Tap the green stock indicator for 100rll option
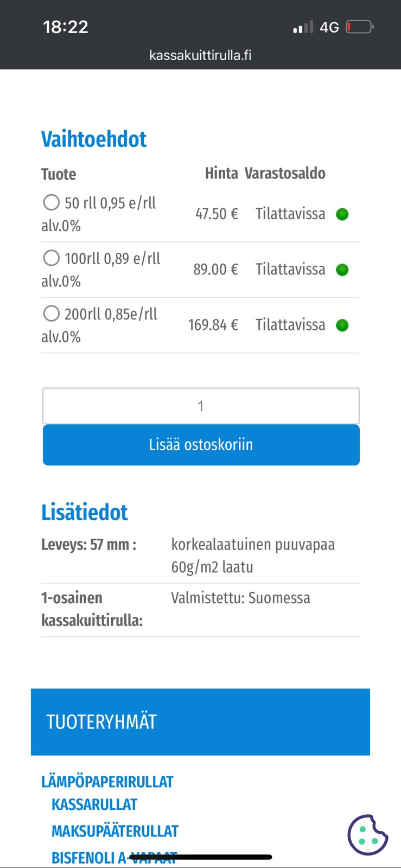Screen dimensions: 401x868 click(x=342, y=270)
